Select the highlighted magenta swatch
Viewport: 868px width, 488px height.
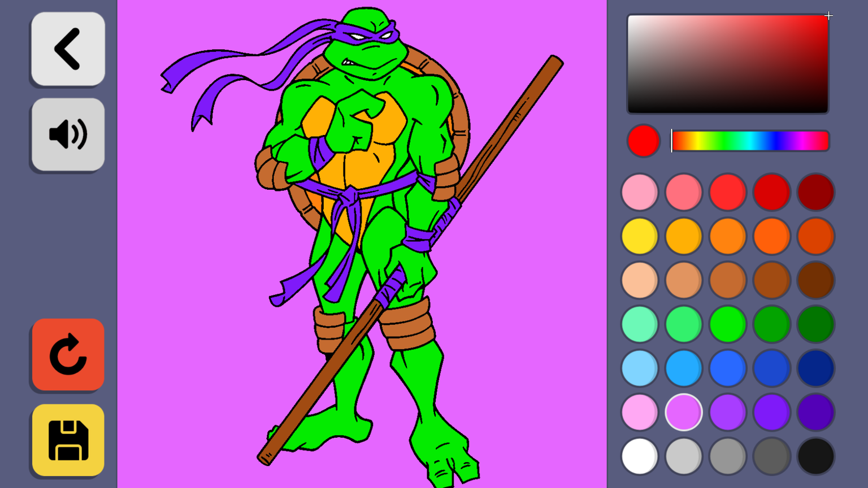[684, 412]
